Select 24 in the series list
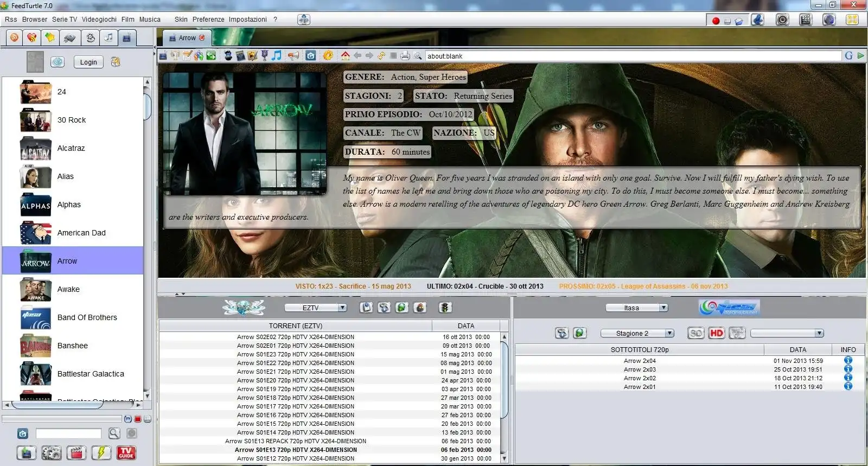This screenshot has height=466, width=868. click(x=73, y=92)
